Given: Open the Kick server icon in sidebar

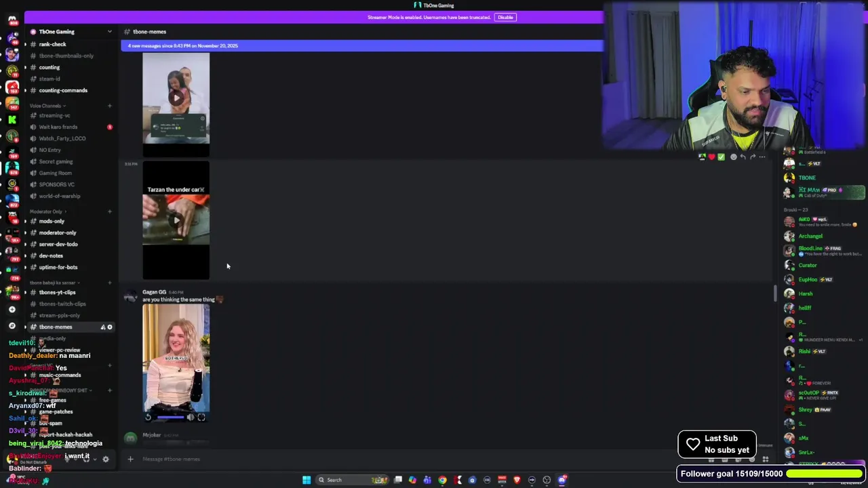Looking at the screenshot, I should (12, 119).
